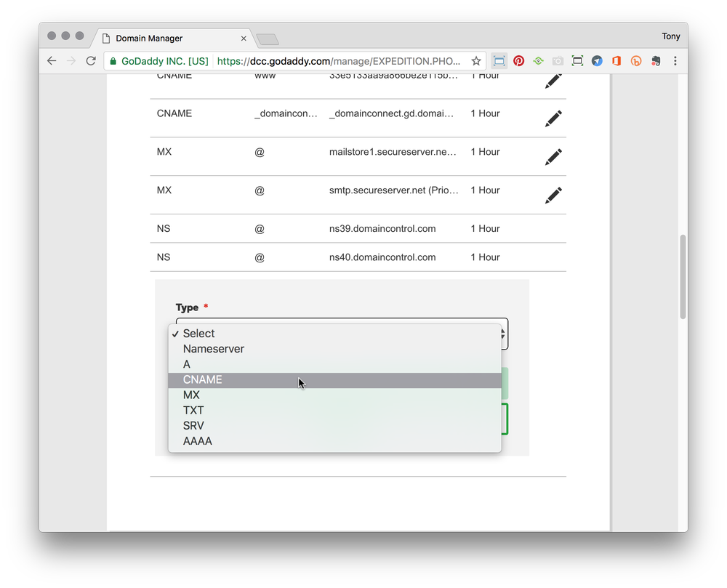Choose SRV from the Type dropdown

pos(334,425)
